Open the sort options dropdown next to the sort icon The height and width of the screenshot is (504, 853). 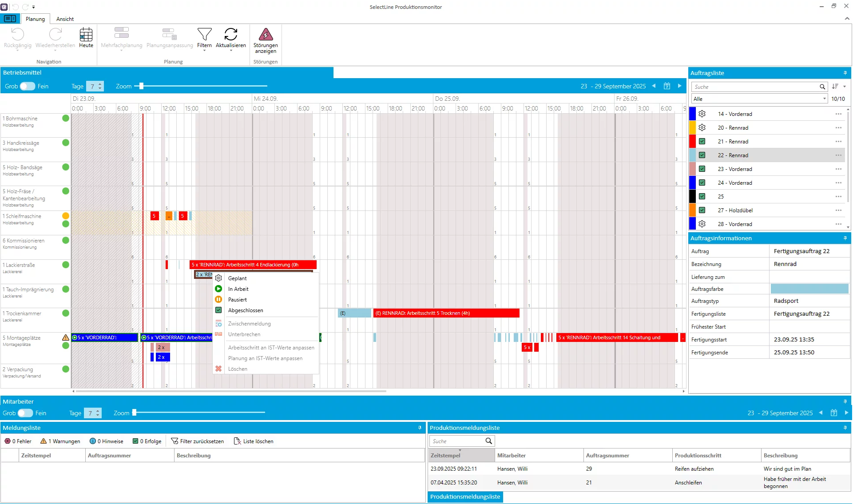pos(844,86)
